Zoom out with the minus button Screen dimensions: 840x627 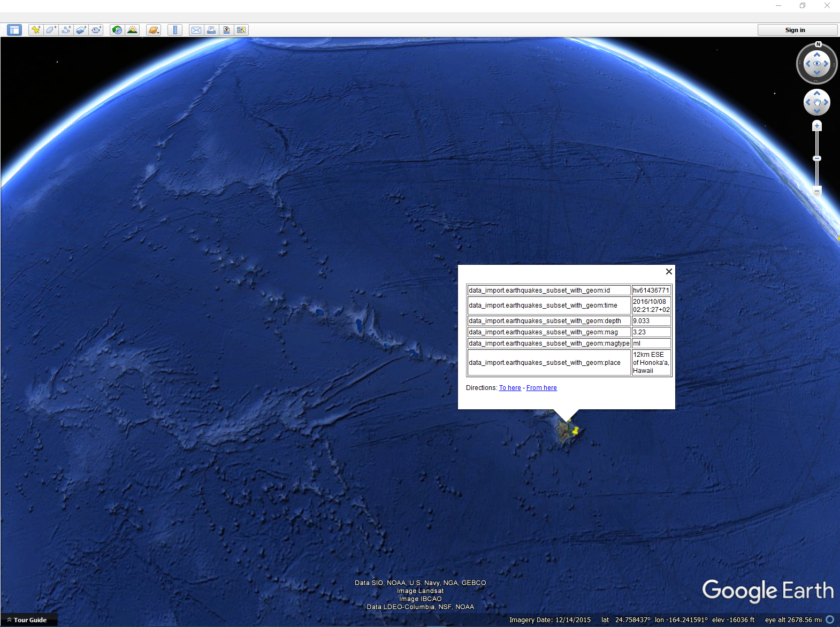pyautogui.click(x=817, y=191)
